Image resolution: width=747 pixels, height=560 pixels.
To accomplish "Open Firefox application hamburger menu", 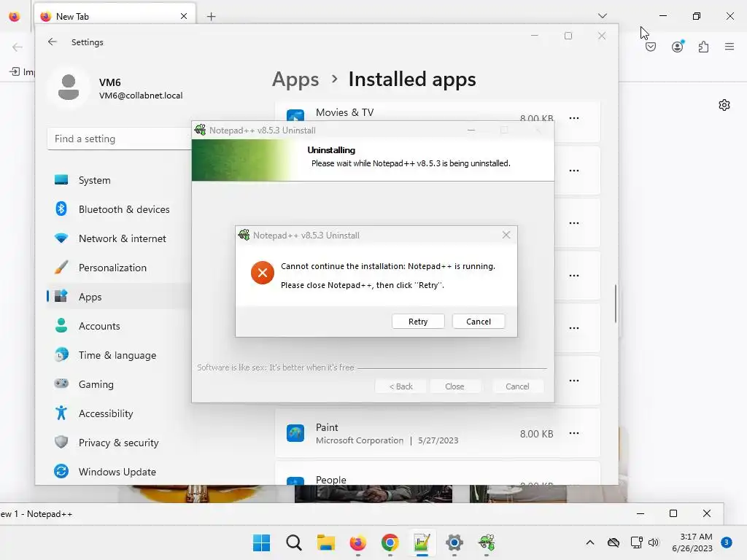I will pyautogui.click(x=729, y=47).
